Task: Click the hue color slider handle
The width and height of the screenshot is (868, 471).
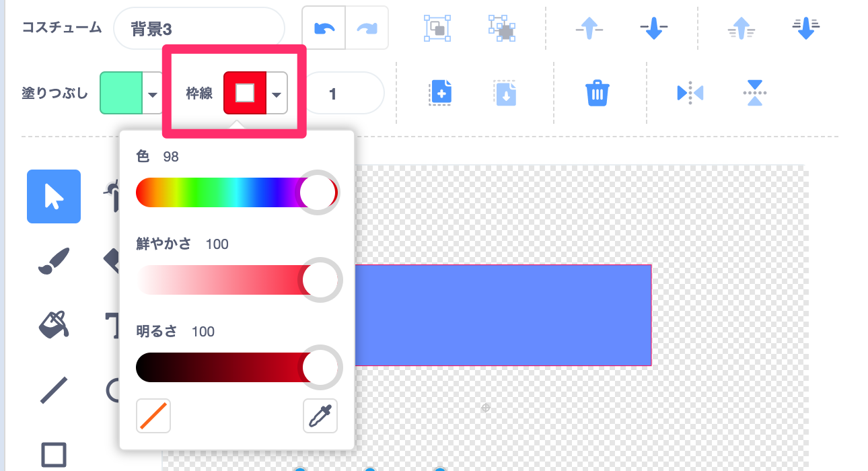Action: pyautogui.click(x=318, y=194)
